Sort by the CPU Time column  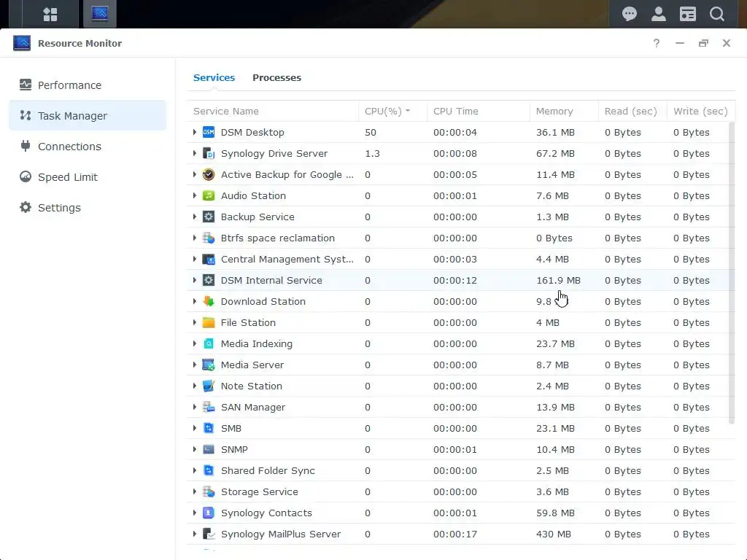coord(479,111)
